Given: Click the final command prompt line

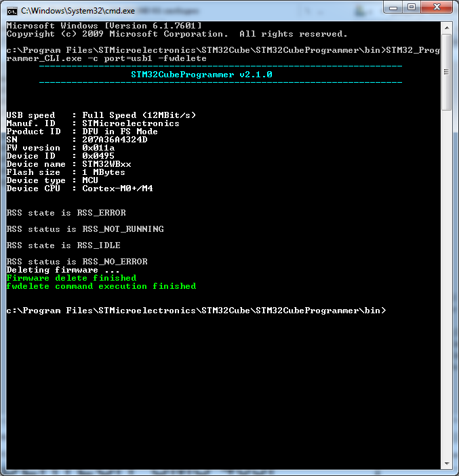Looking at the screenshot, I should pyautogui.click(x=196, y=311).
